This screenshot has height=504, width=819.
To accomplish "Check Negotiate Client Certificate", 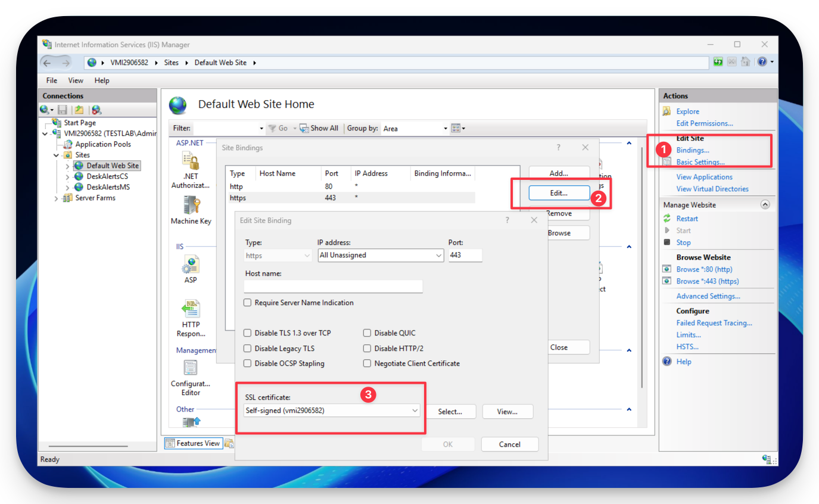I will [367, 363].
